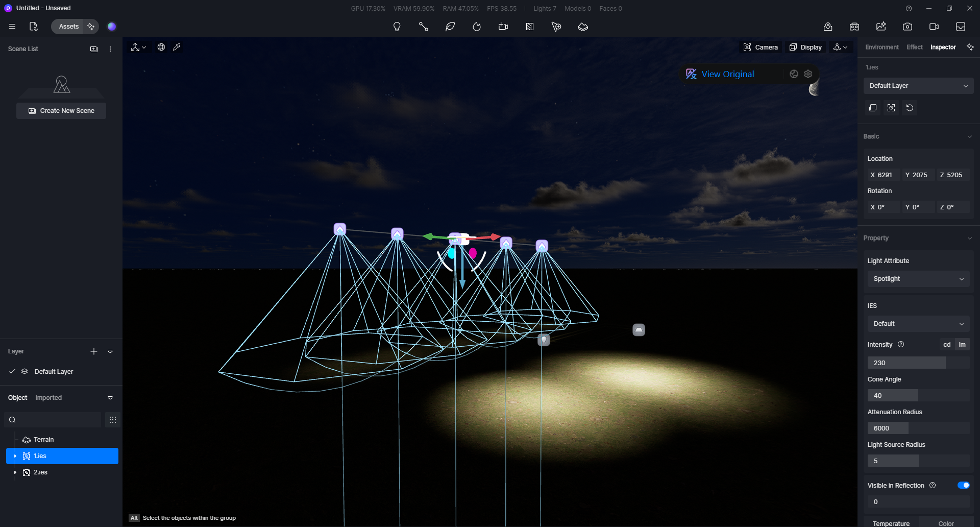Select lm as the intensity unit
The height and width of the screenshot is (527, 980).
click(962, 345)
